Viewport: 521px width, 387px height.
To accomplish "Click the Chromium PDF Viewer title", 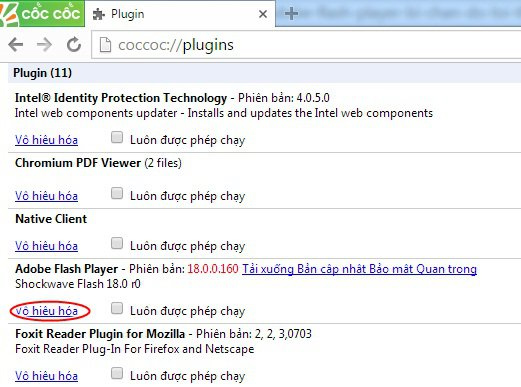I will pyautogui.click(x=78, y=163).
